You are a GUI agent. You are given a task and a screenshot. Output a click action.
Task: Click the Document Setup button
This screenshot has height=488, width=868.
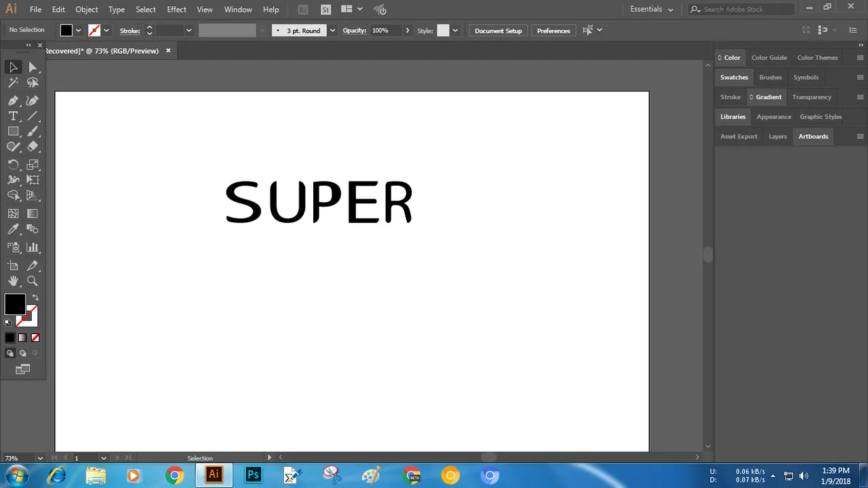(498, 30)
